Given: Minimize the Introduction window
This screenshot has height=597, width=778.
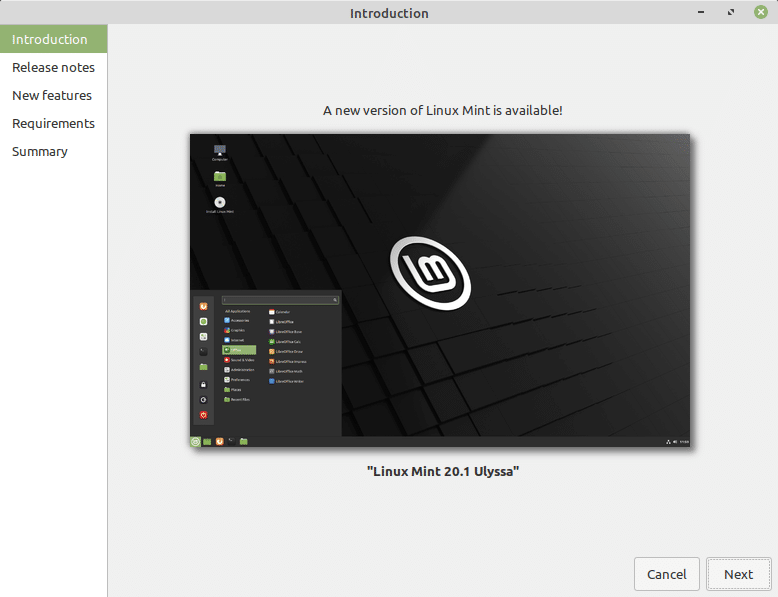Looking at the screenshot, I should coord(701,12).
